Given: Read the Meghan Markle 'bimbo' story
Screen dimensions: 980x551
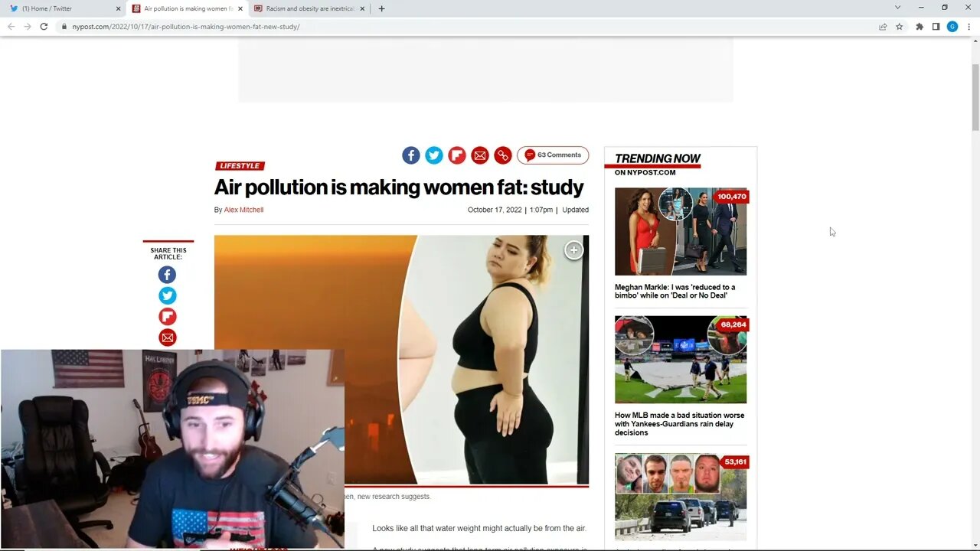Looking at the screenshot, I should (x=675, y=292).
